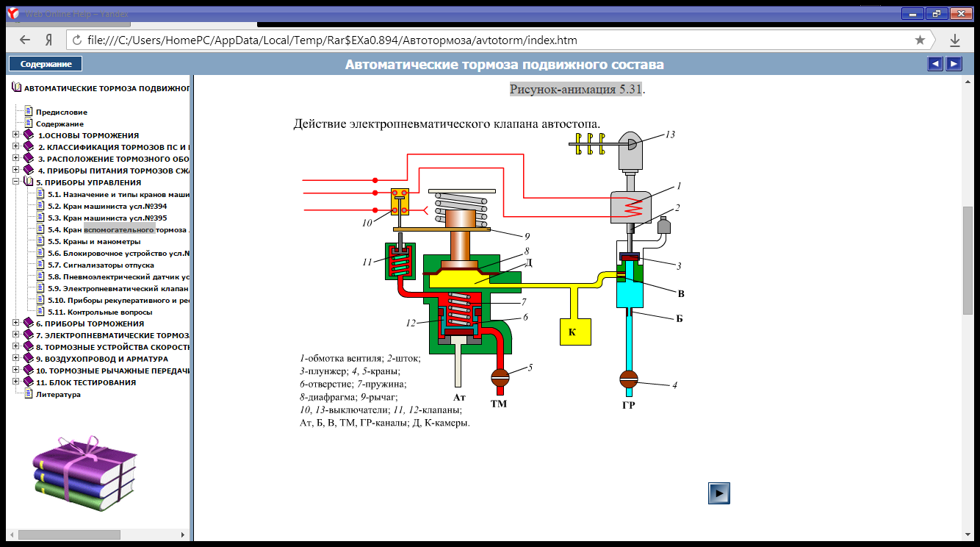Image resolution: width=980 pixels, height=547 pixels.
Task: Expand 2. КЛАССИФИКАЦИЯ ТОРМОЗОВ node
Action: pos(16,147)
